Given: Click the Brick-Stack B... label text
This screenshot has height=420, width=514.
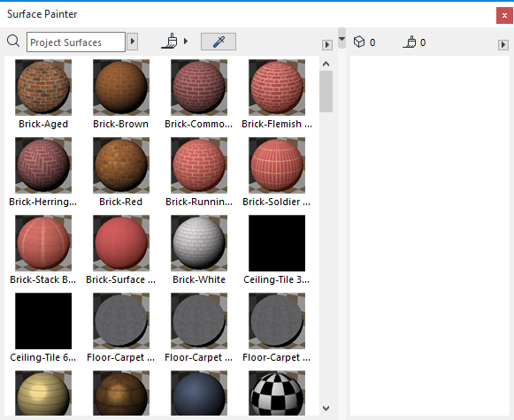Looking at the screenshot, I should coord(43,279).
